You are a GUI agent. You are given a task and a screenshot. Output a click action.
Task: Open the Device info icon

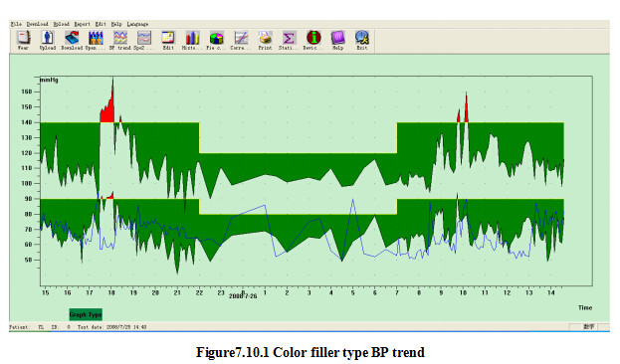pyautogui.click(x=313, y=41)
